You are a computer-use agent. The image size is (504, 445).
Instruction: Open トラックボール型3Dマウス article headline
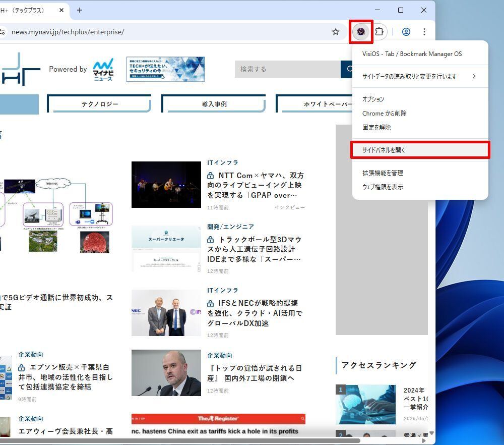click(254, 249)
